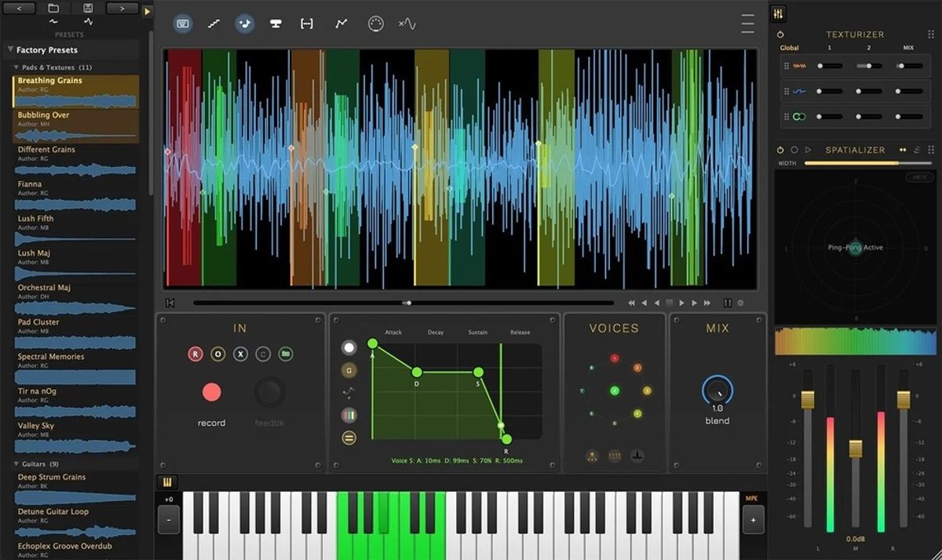Click the skip-to-start transport button

(x=170, y=303)
